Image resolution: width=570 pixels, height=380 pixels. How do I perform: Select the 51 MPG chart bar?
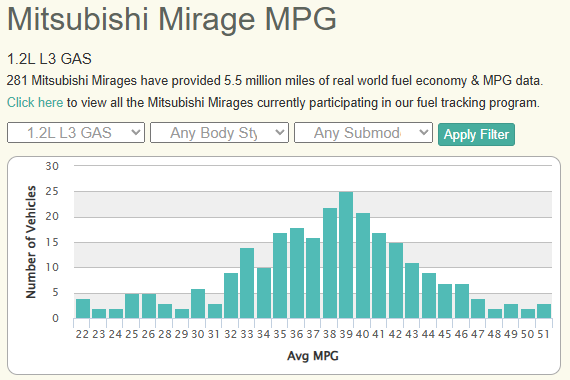[544, 311]
